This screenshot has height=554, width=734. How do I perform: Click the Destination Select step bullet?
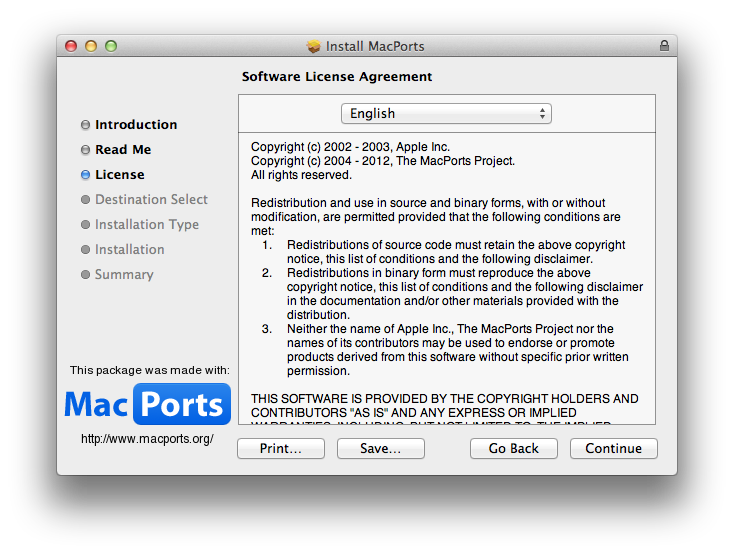click(85, 199)
